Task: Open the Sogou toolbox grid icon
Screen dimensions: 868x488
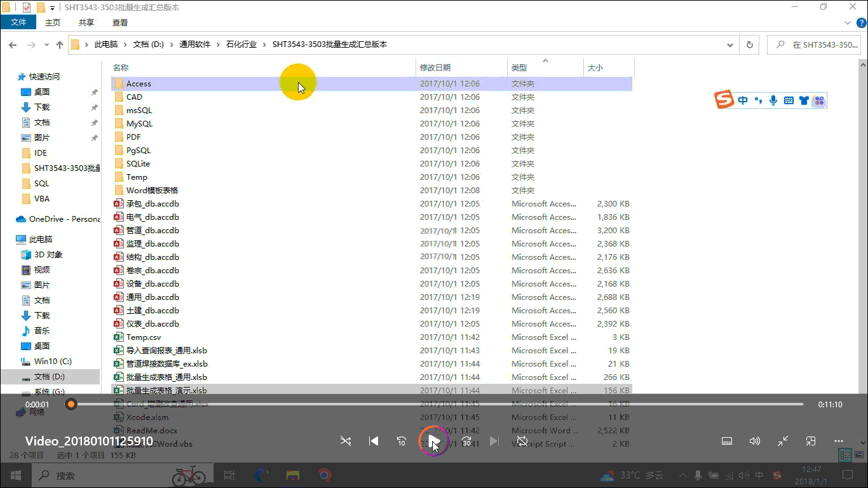Action: pos(818,100)
